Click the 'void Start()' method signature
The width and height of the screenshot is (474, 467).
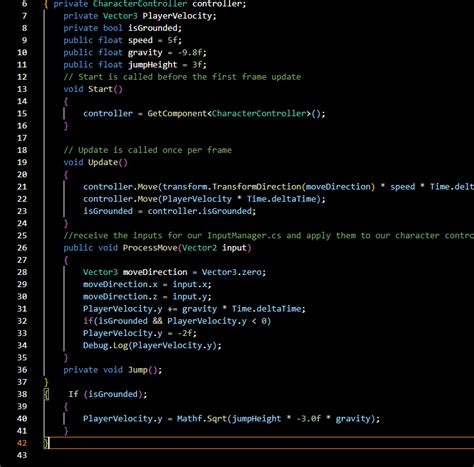pyautogui.click(x=93, y=89)
